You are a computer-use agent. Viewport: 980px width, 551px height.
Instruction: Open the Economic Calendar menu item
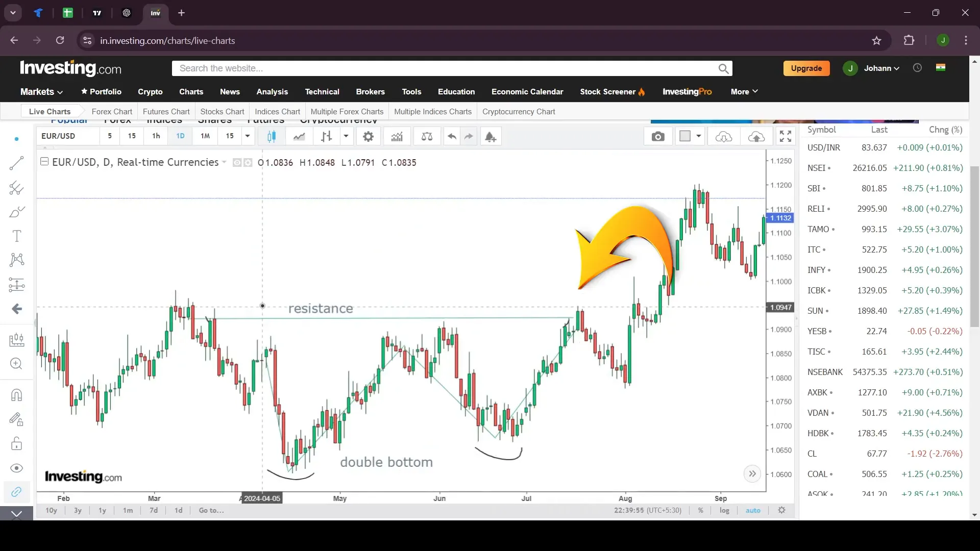pos(527,92)
